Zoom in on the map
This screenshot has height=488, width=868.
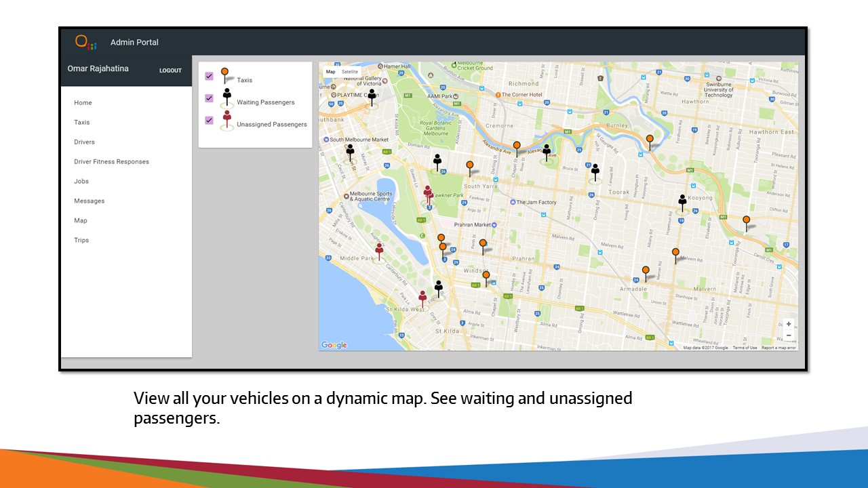(789, 325)
